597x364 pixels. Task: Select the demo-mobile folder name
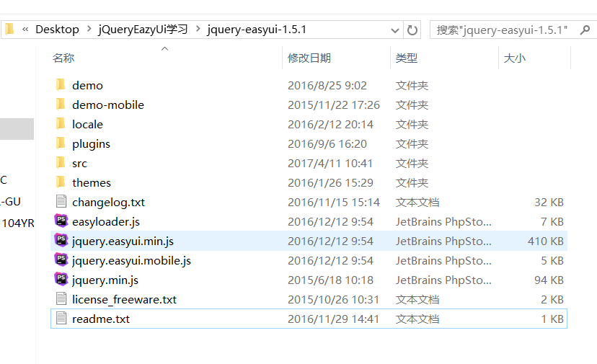point(108,105)
